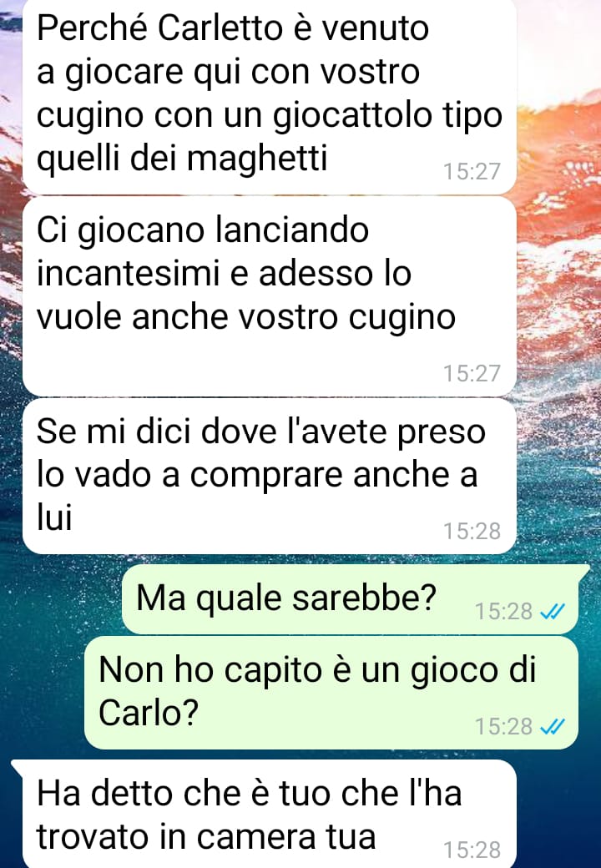Select the 'Ci giocano lanciando incantesimi' message

270,296
